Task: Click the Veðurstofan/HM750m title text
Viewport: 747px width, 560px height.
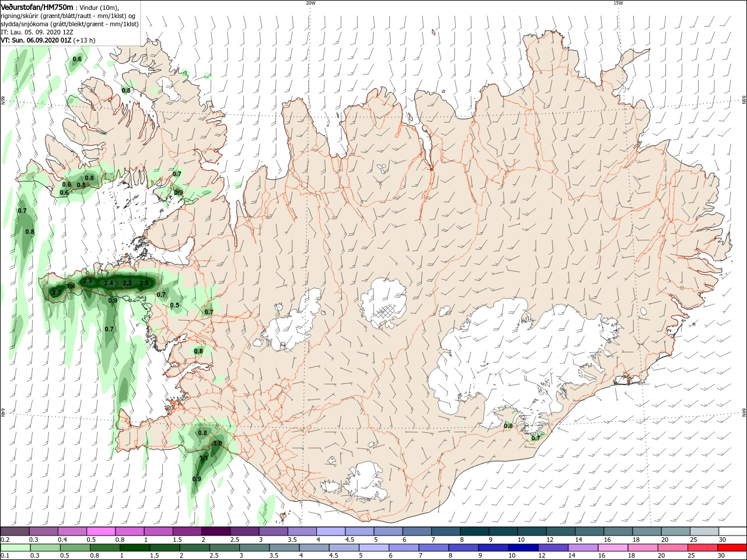Action: click(37, 6)
